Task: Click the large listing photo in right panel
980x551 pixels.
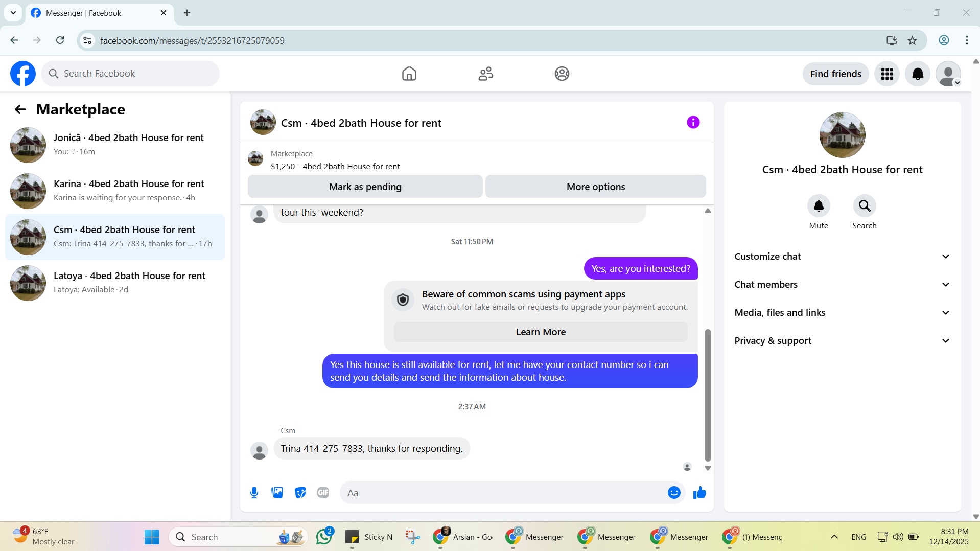Action: click(842, 135)
